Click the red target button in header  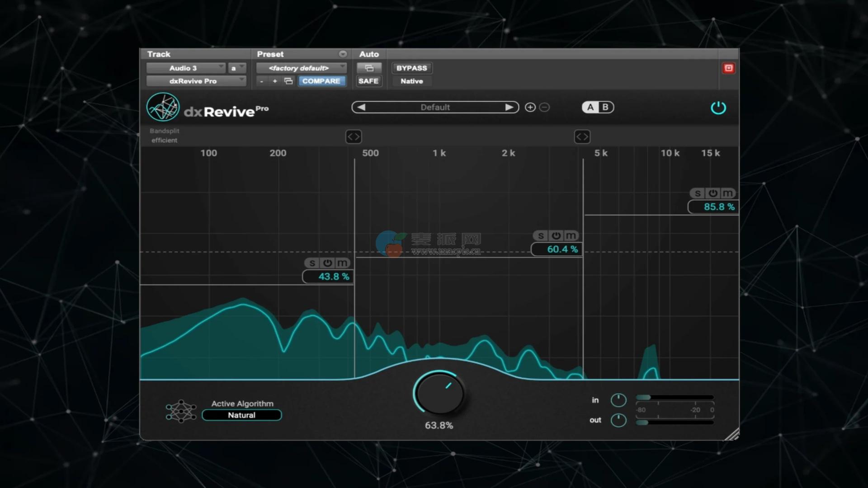[x=728, y=68]
